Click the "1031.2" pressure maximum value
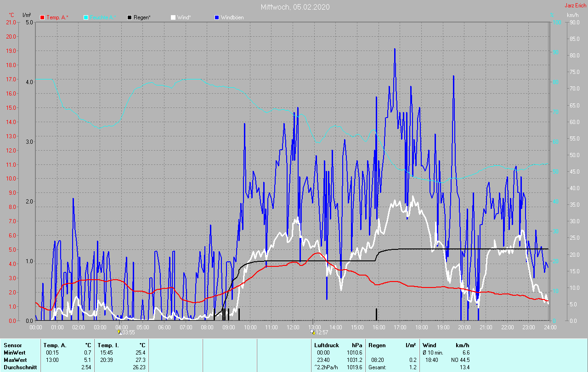This screenshot has height=372, width=588. tap(354, 360)
